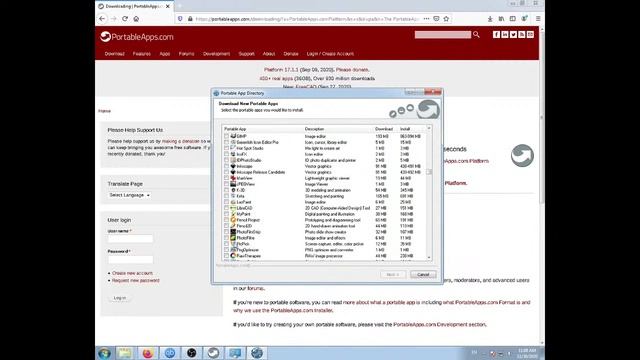Click the app list vertical scrollbar thumb
This screenshot has width=640, height=360.
coord(429,172)
